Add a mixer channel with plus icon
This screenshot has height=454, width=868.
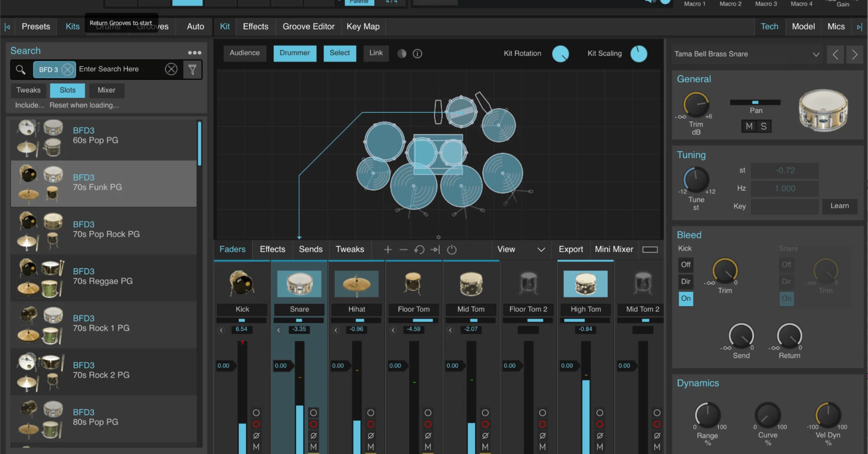(388, 249)
